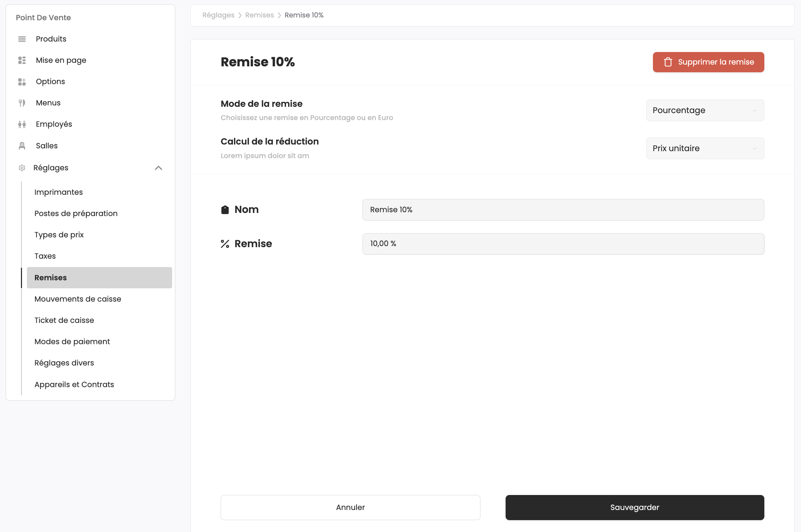The height and width of the screenshot is (532, 801).
Task: Select Taxes in the settings list
Action: point(45,256)
